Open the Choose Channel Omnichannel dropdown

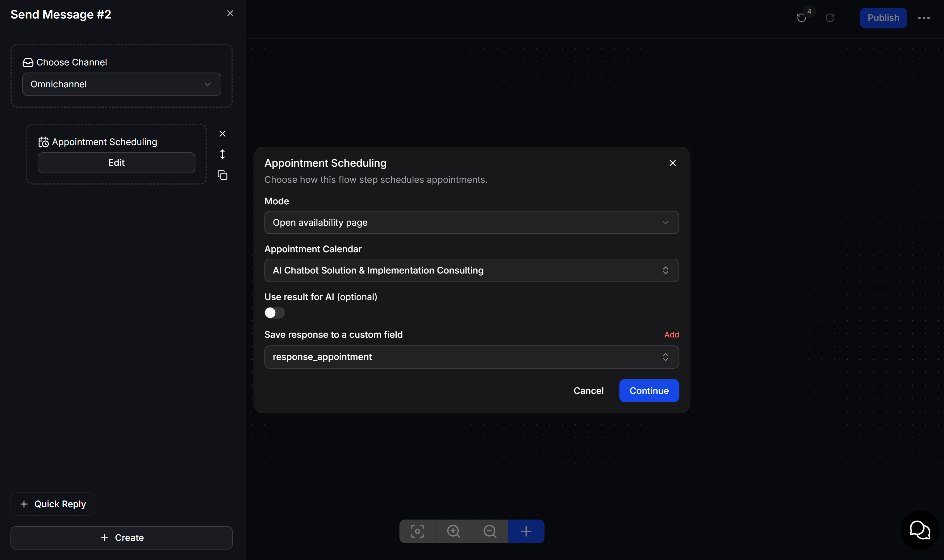(x=122, y=84)
